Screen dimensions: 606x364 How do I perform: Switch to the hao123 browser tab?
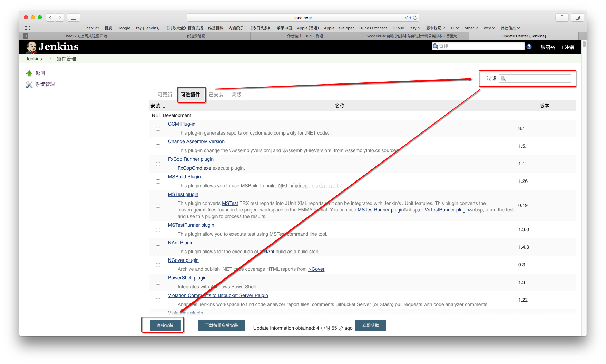(86, 36)
